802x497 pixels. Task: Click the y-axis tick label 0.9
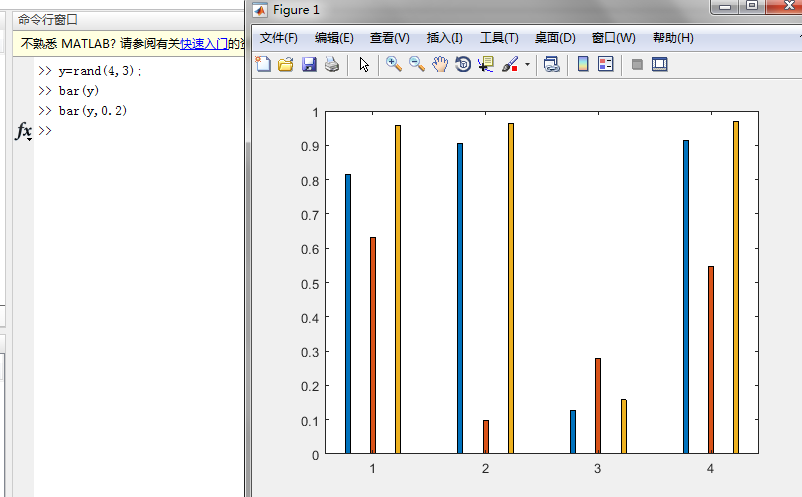point(310,147)
